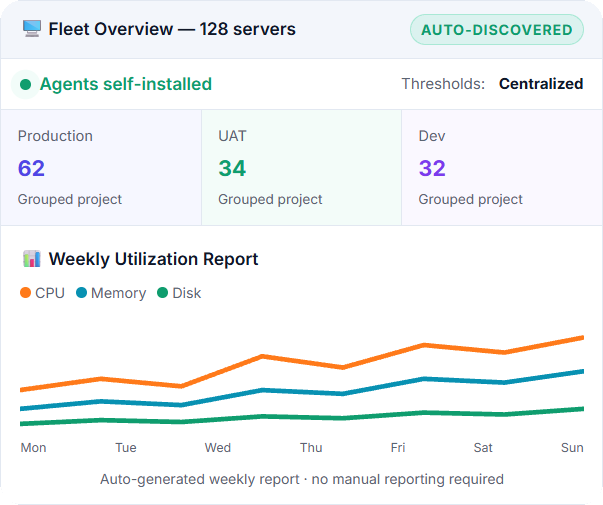Screen dimensions: 603x505
Task: Click the green Disk legend dot
Action: 163,293
